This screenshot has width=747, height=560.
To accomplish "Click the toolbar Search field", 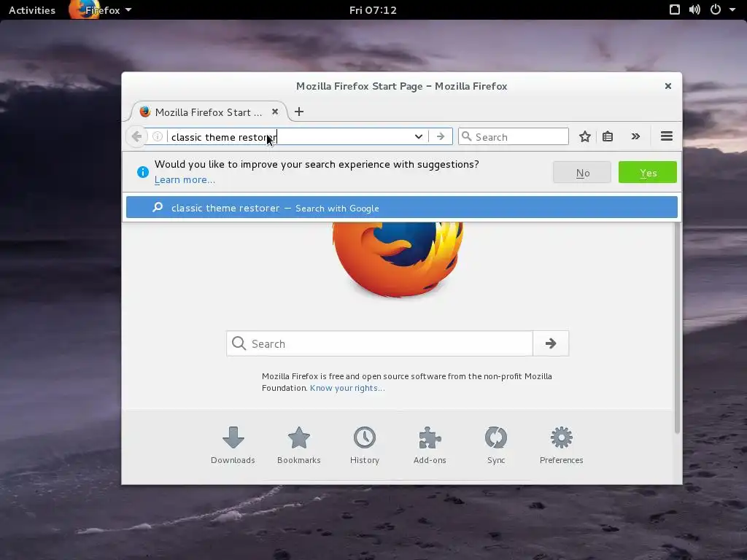I will [514, 136].
